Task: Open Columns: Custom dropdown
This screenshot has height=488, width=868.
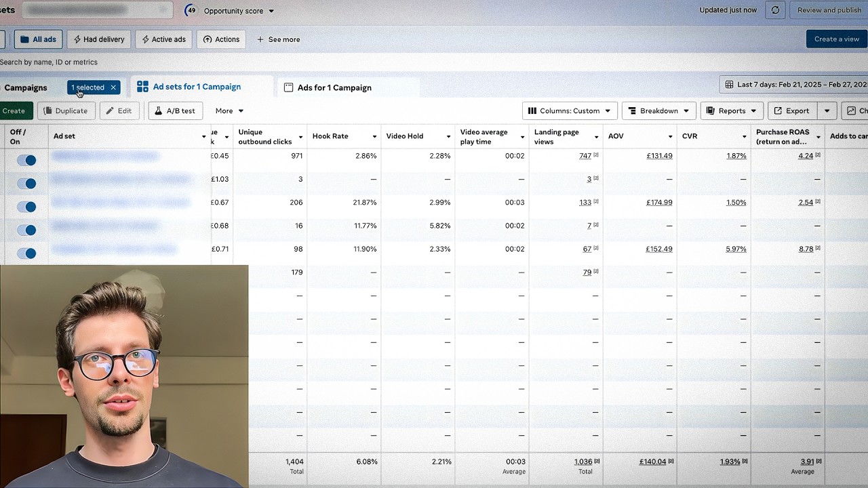Action: [570, 110]
